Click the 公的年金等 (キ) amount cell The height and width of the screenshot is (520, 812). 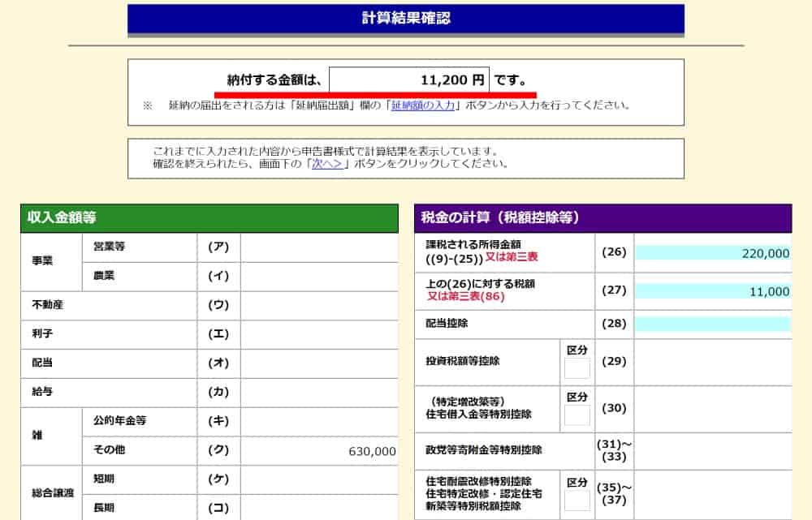319,422
